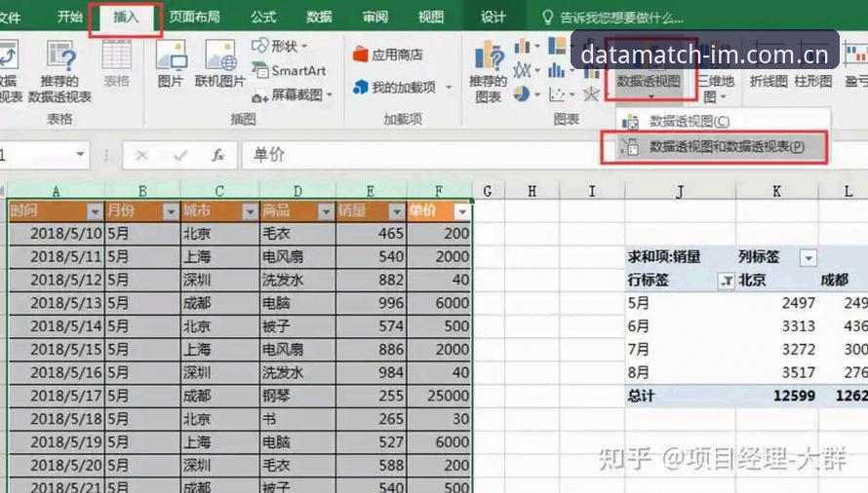Select the cell 钢琴 in the 商品 column
This screenshot has width=868, height=493.
coord(297,397)
